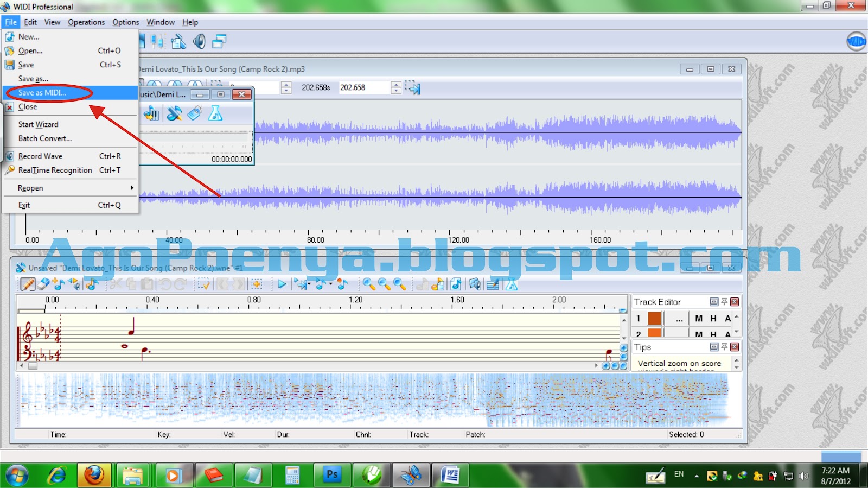The height and width of the screenshot is (488, 868).
Task: Toggle the A button for track 1
Action: click(x=727, y=319)
